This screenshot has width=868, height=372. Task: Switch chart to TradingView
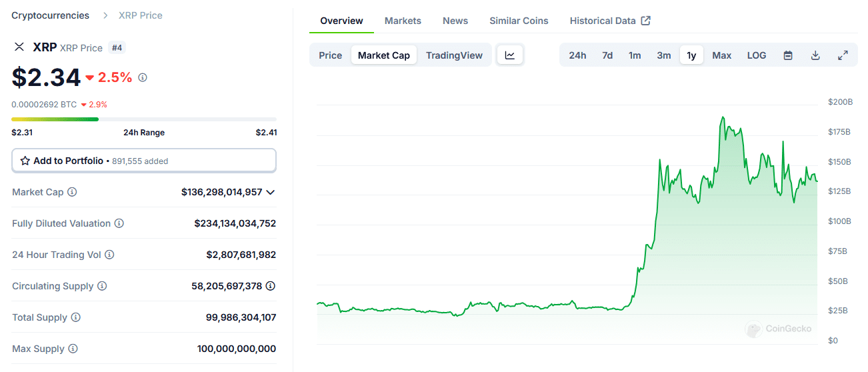(454, 55)
